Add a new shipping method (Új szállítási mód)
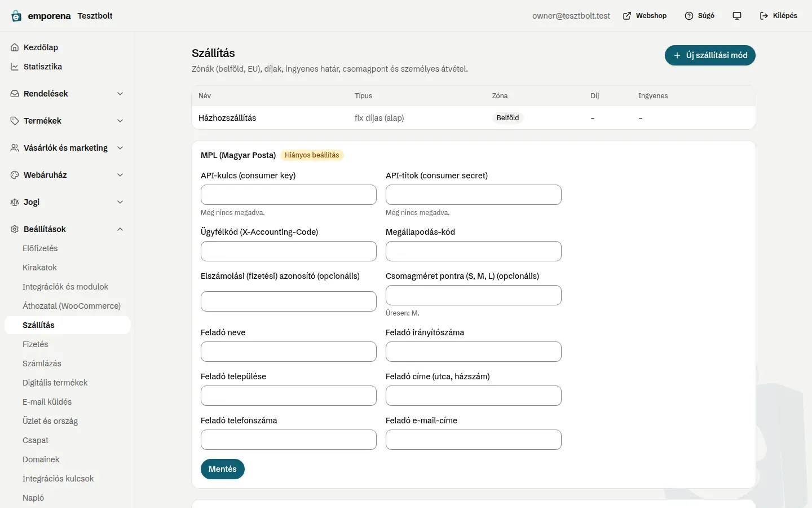This screenshot has height=508, width=812. tap(710, 55)
